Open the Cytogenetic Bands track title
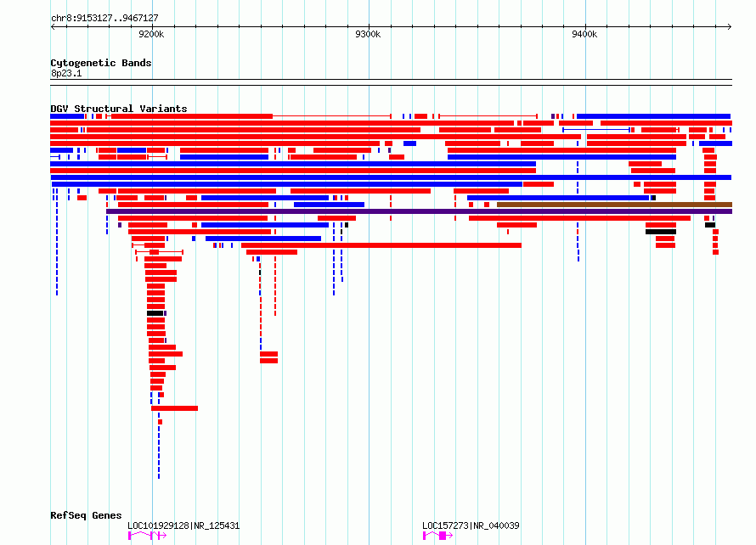 (101, 63)
